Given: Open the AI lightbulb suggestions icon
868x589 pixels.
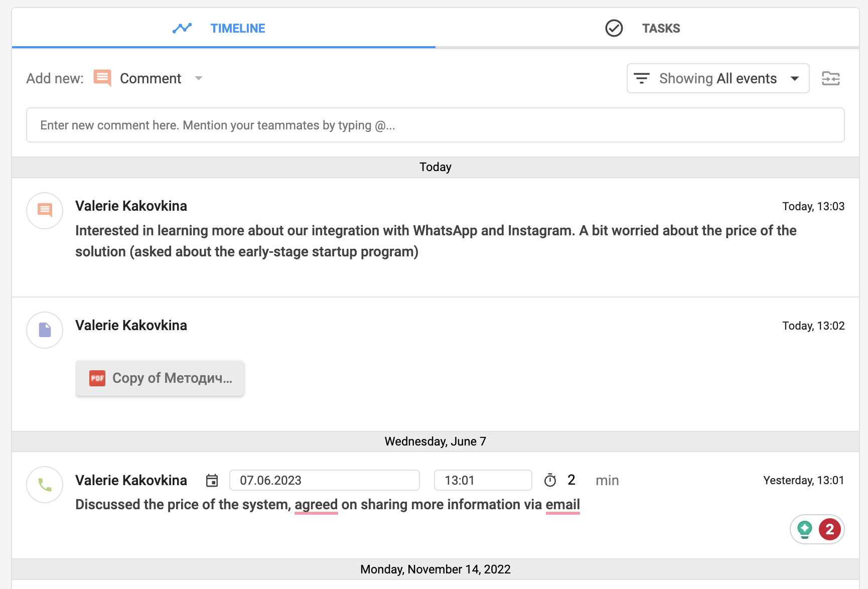Looking at the screenshot, I should coord(805,529).
